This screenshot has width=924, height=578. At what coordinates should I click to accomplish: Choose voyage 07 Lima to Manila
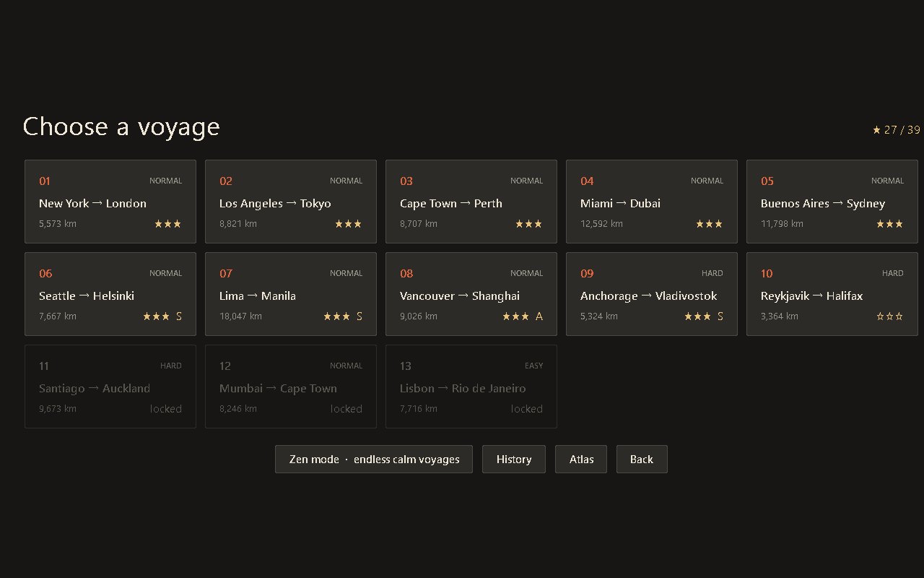point(291,294)
